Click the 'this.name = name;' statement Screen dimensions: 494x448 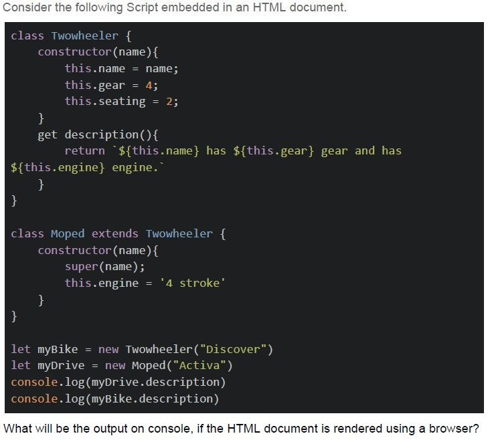click(x=122, y=69)
